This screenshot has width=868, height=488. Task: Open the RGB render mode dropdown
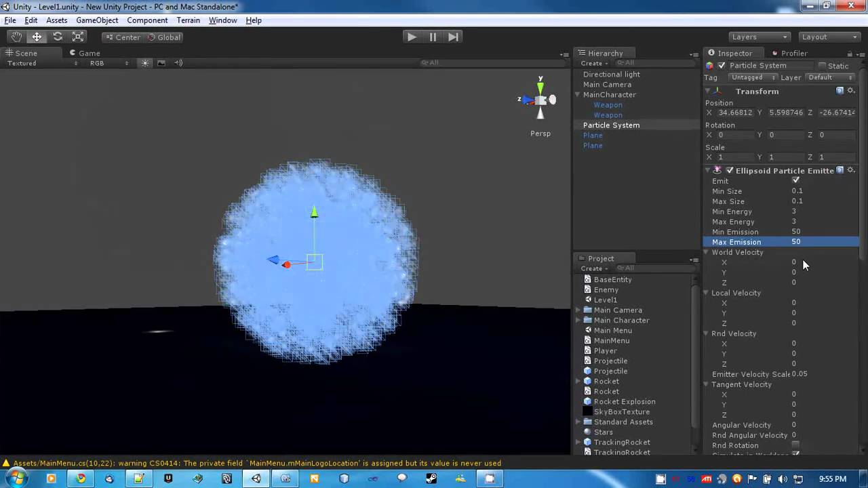108,63
